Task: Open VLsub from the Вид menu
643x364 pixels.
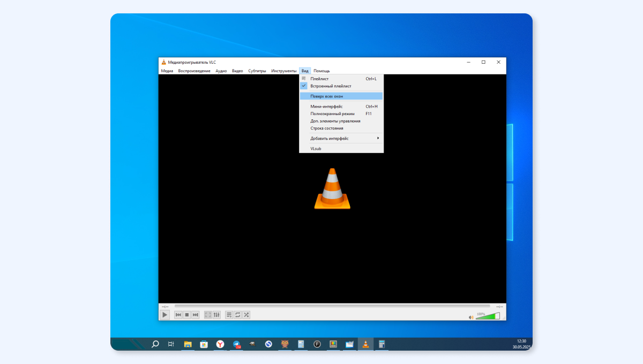Action: tap(341, 148)
